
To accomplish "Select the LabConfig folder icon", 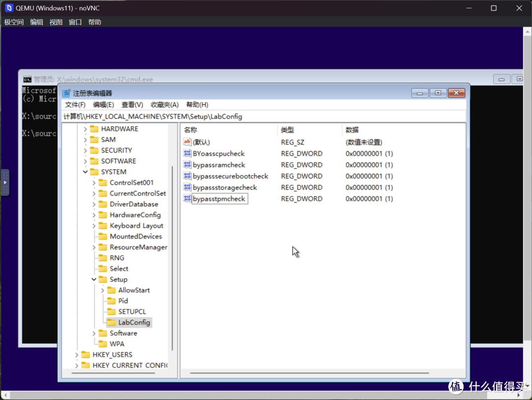I will 112,322.
